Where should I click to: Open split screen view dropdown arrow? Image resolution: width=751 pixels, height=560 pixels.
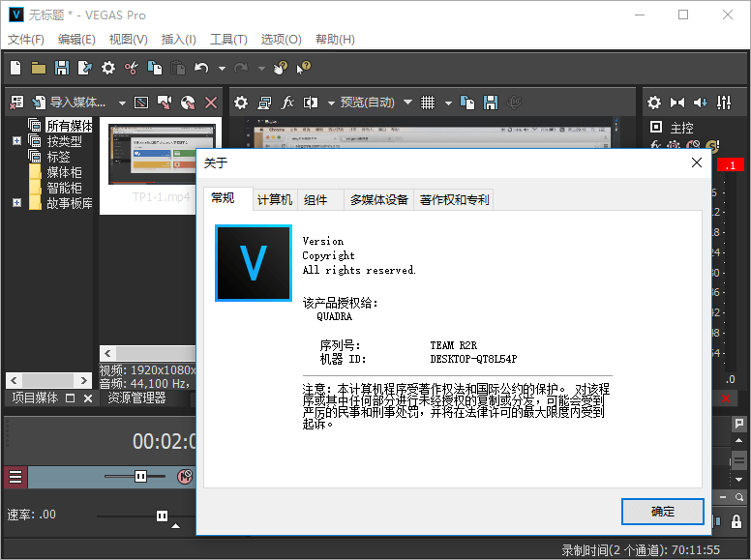pyautogui.click(x=331, y=103)
